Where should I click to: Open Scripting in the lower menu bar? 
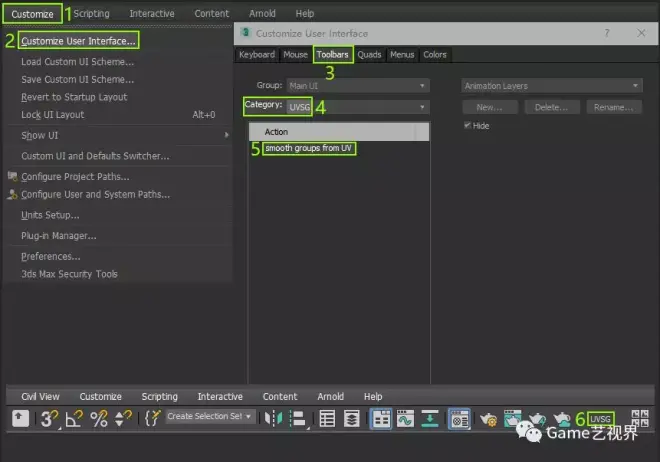coord(160,396)
